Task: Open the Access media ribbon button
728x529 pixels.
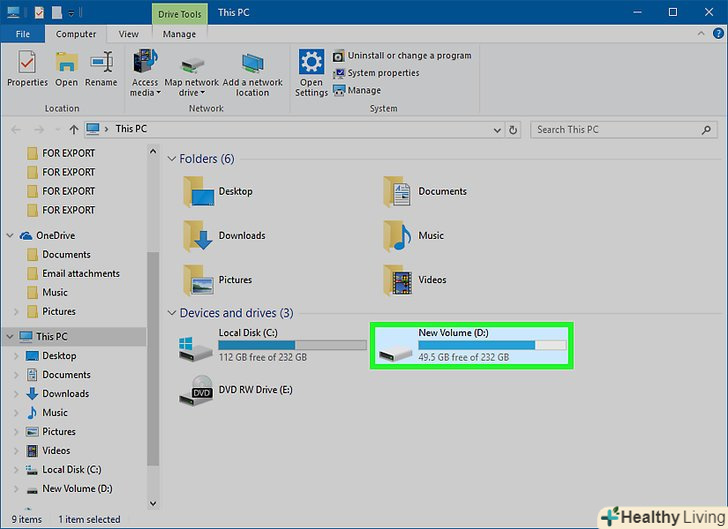Action: pos(145,63)
